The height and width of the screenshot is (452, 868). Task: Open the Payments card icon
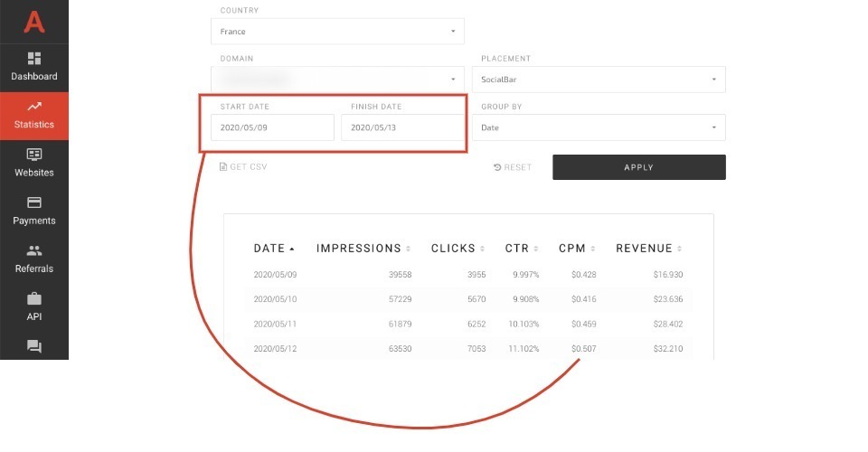tap(34, 202)
